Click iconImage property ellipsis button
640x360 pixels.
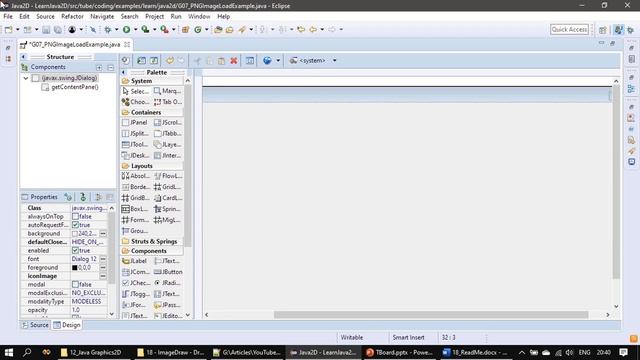(x=103, y=276)
